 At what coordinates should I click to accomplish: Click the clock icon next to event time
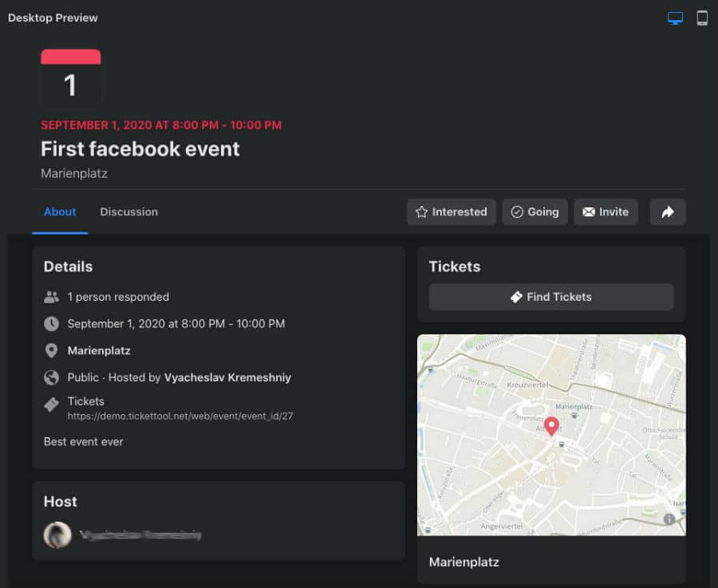point(51,324)
